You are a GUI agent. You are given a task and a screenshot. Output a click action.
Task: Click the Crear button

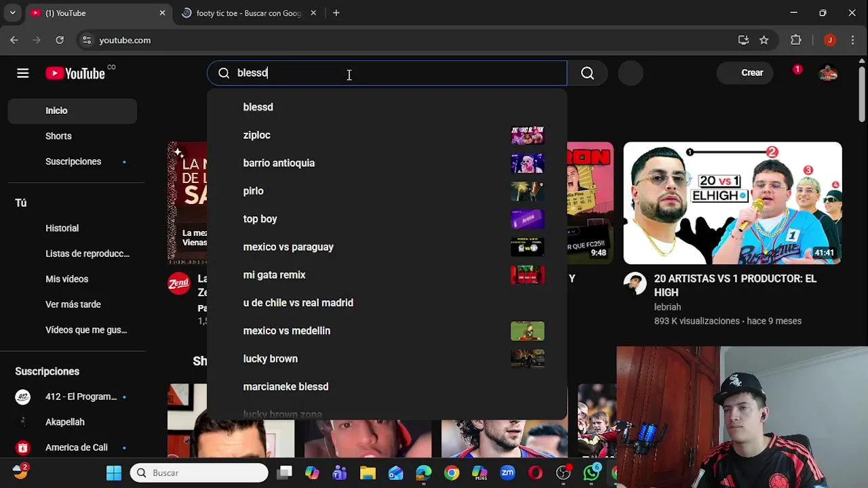[745, 73]
